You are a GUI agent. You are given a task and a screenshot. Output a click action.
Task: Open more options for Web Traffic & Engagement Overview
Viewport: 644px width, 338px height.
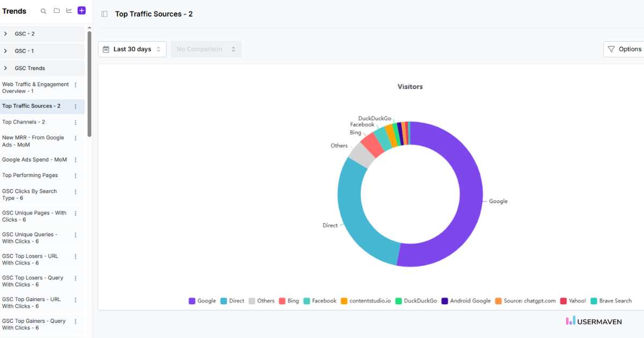pyautogui.click(x=76, y=85)
